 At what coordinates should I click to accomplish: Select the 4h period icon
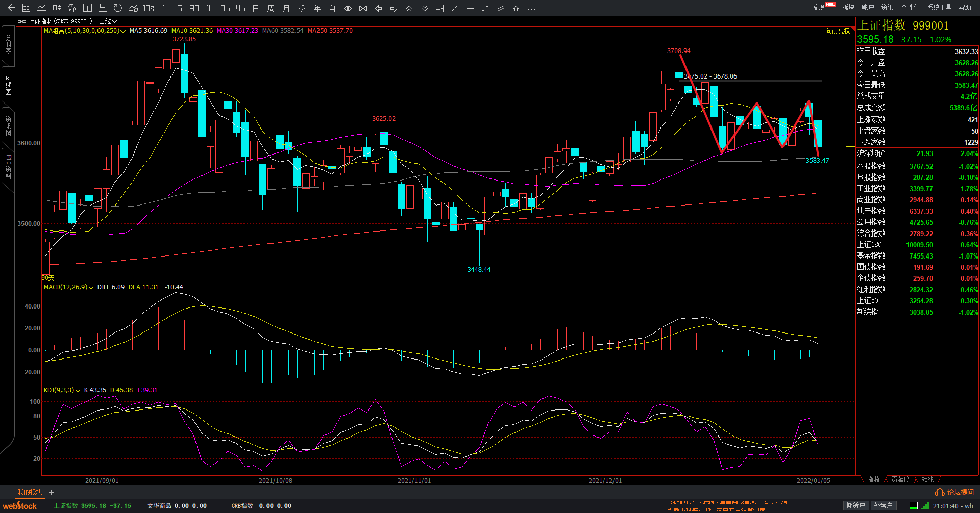240,8
